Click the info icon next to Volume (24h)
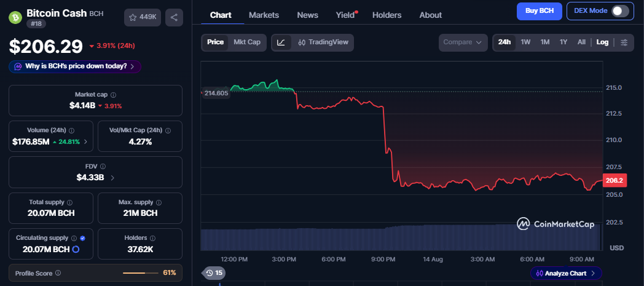Image resolution: width=644 pixels, height=286 pixels. 71,130
